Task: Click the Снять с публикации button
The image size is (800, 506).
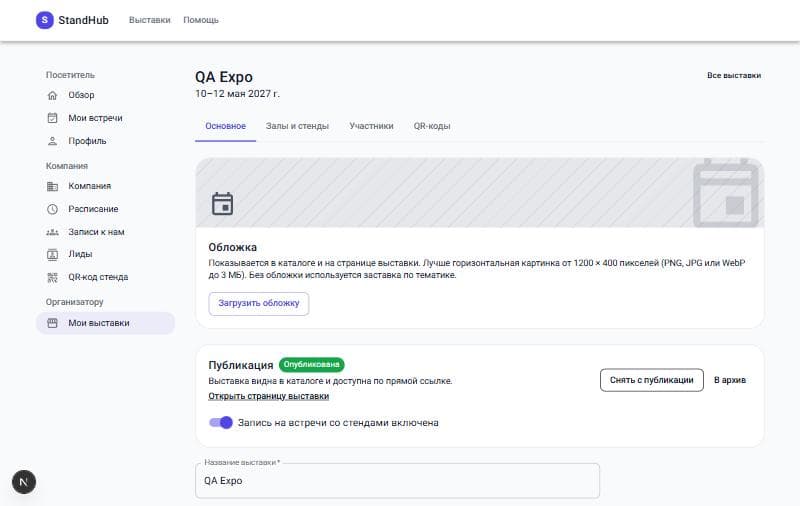Action: pyautogui.click(x=652, y=380)
